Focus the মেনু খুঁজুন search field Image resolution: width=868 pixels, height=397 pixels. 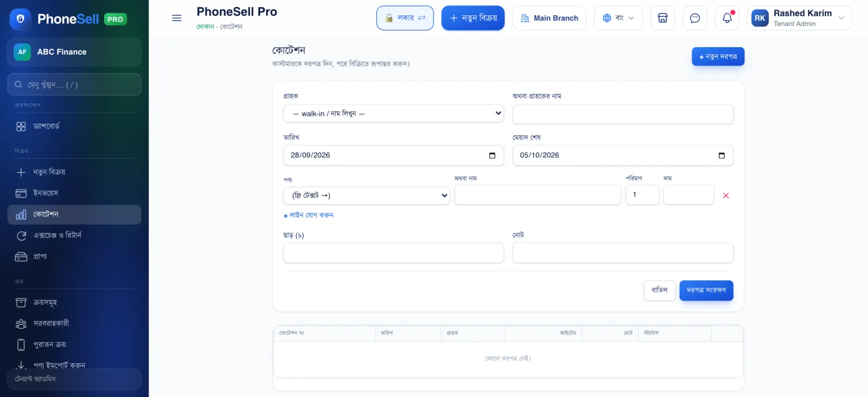click(74, 85)
